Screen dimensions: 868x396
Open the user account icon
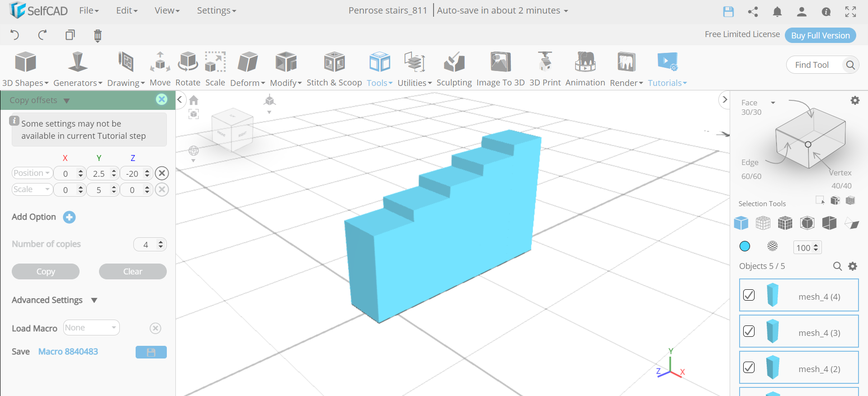[x=802, y=12]
